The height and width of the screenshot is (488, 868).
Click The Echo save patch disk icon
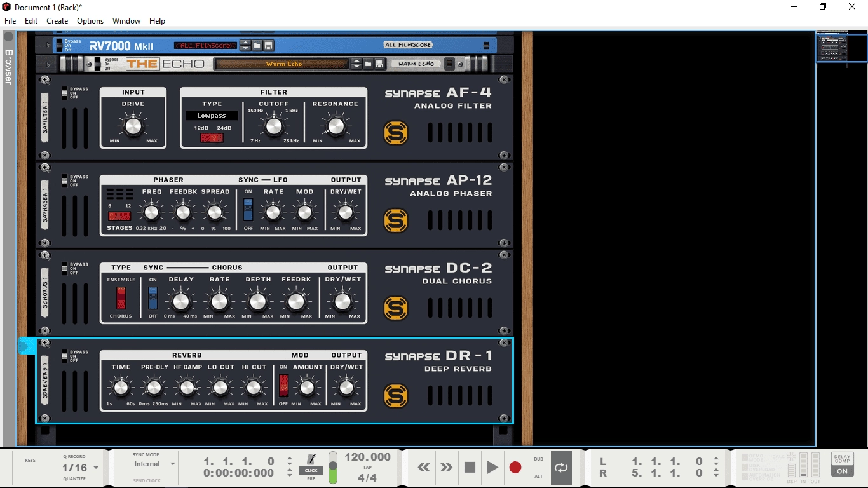coord(380,64)
